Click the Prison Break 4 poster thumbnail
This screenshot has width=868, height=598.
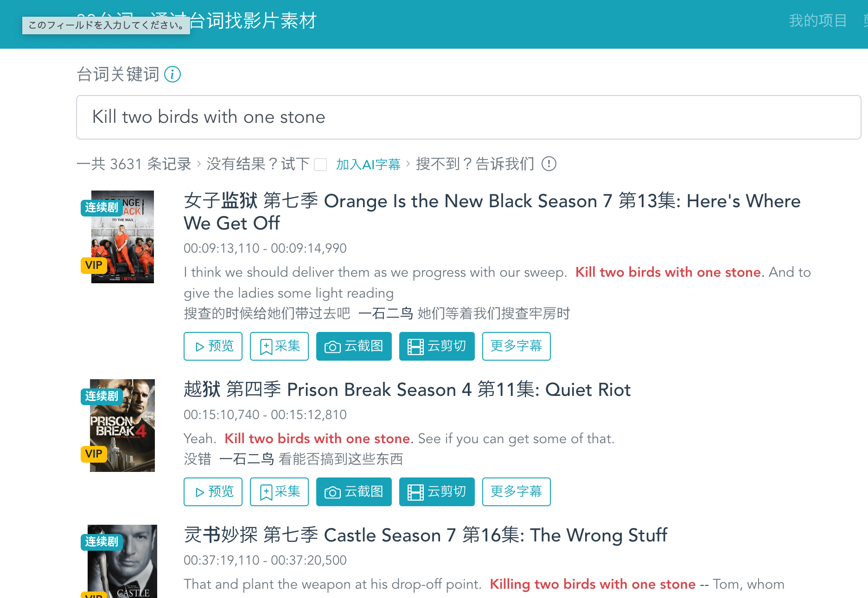(x=122, y=426)
